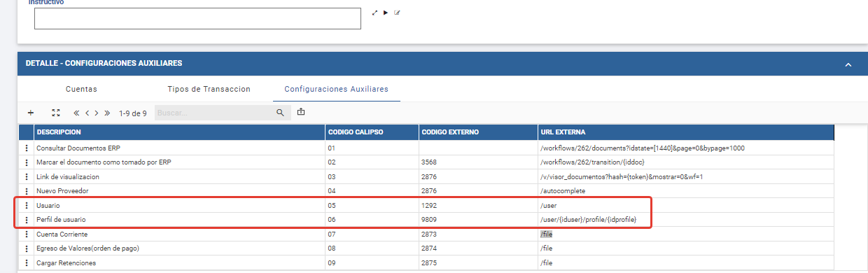
Task: Click the external code cell '2873'
Action: click(x=477, y=234)
